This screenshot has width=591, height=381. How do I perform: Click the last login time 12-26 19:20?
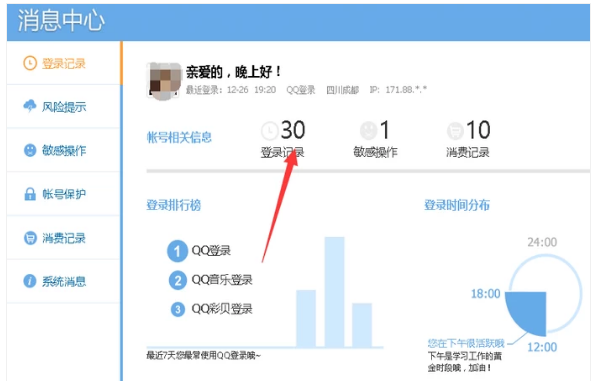tap(251, 90)
